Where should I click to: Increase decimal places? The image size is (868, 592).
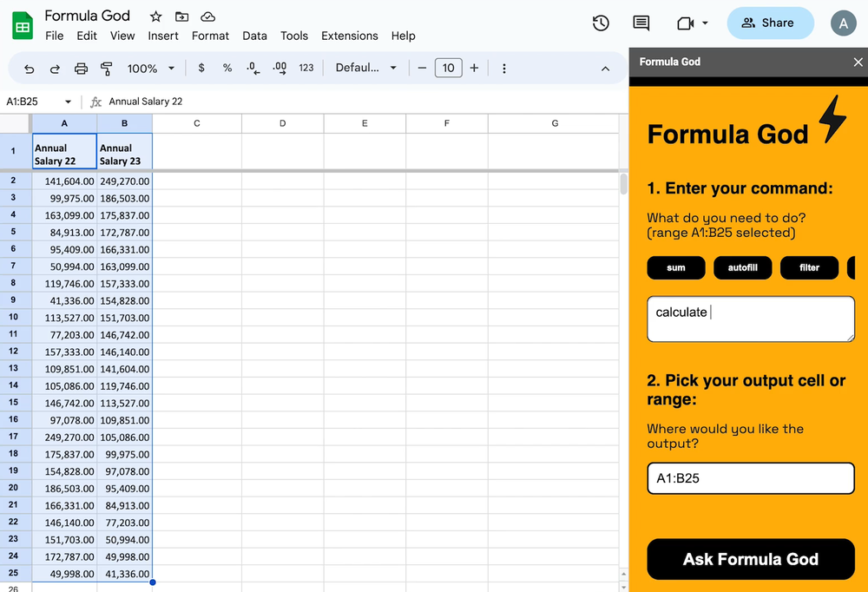tap(278, 68)
